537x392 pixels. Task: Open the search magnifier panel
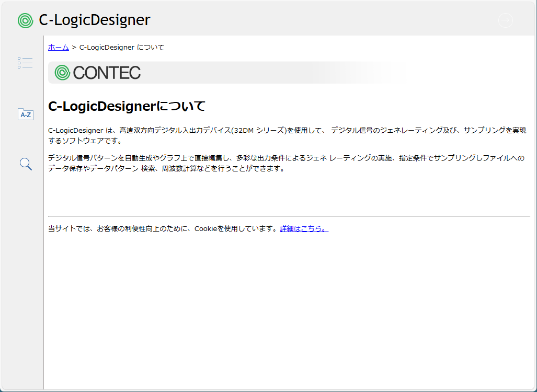pyautogui.click(x=26, y=164)
